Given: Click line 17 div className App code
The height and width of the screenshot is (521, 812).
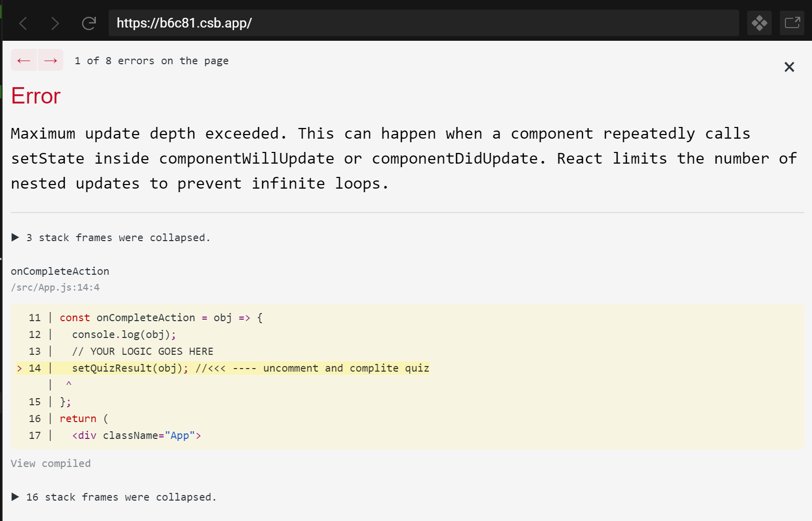Looking at the screenshot, I should pos(137,435).
